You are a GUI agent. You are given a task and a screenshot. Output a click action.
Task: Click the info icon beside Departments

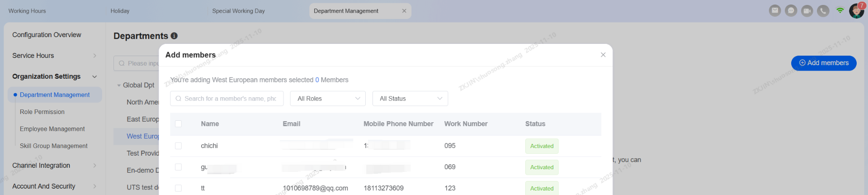click(174, 36)
